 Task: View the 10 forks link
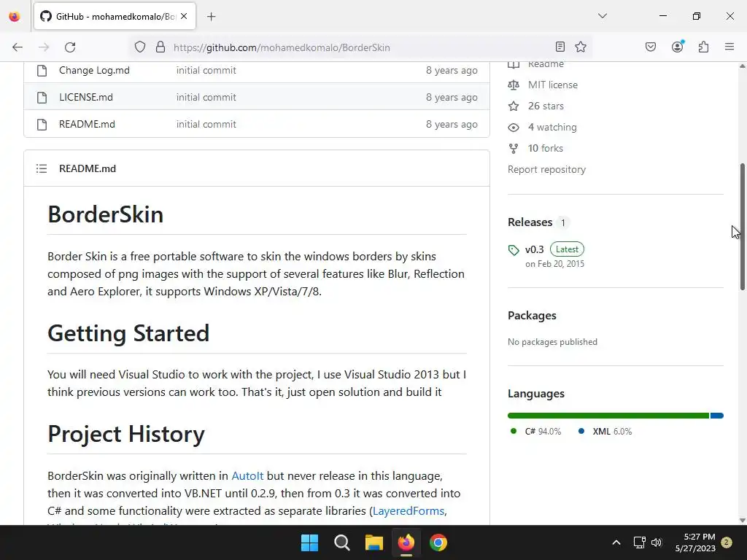[x=545, y=148]
